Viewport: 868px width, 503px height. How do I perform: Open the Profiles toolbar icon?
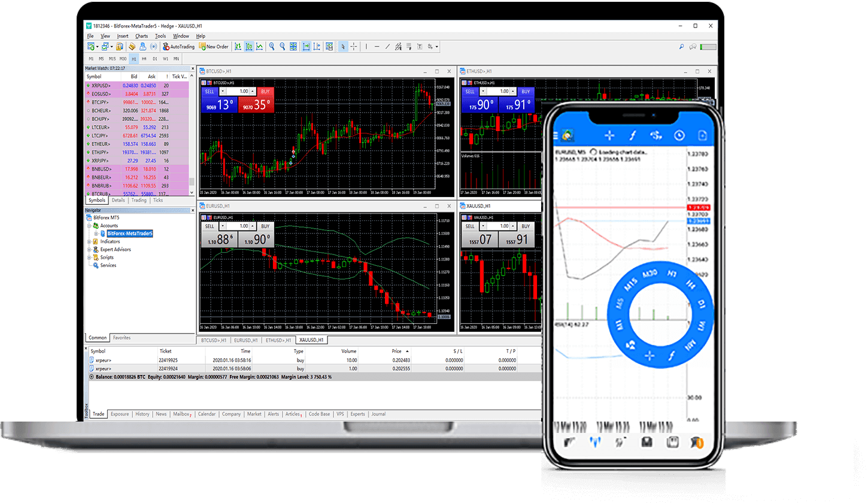[x=105, y=46]
